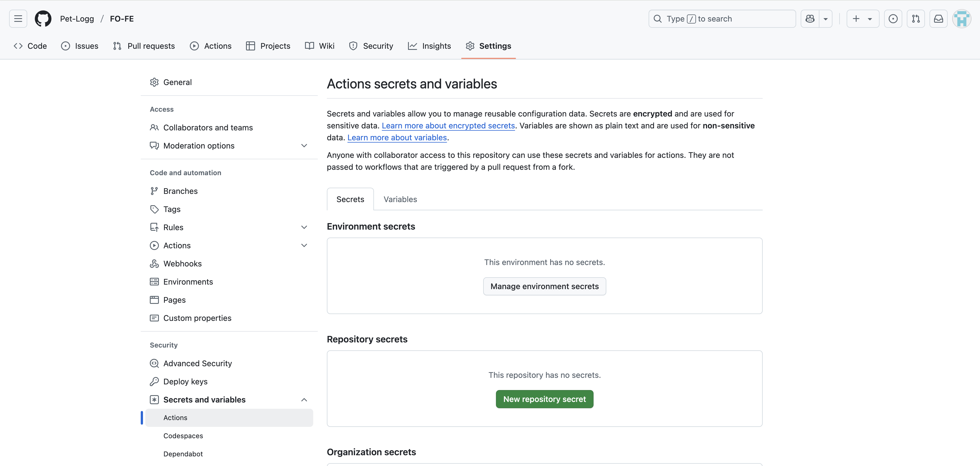Open Copilot dropdown arrow
Screen dimensions: 980x466
tap(826, 19)
